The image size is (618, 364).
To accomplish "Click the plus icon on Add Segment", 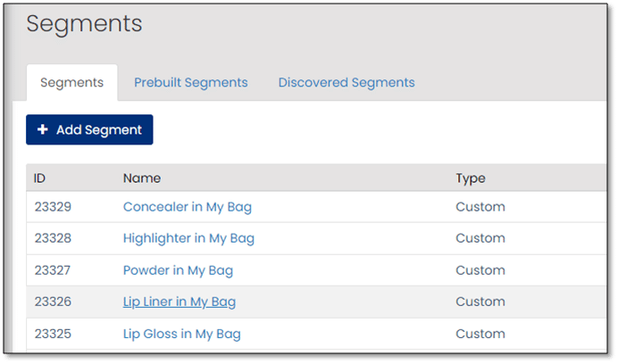I will point(43,129).
